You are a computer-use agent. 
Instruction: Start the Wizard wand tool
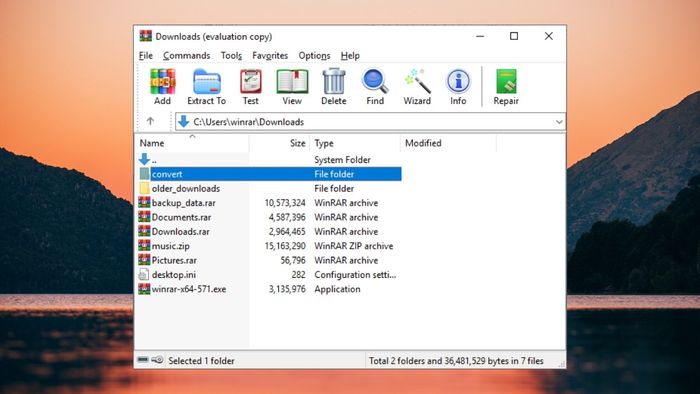[417, 87]
